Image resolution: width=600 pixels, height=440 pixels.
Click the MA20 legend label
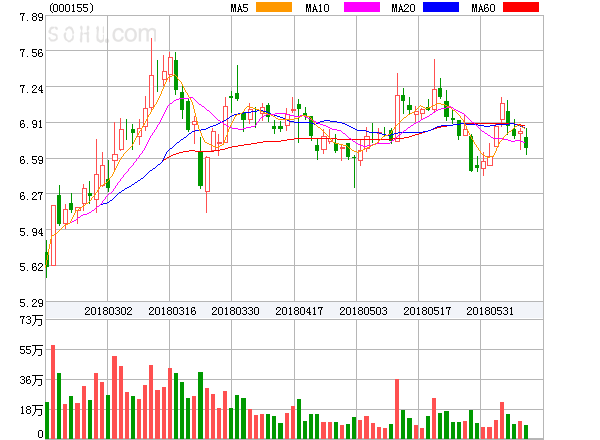click(x=403, y=8)
